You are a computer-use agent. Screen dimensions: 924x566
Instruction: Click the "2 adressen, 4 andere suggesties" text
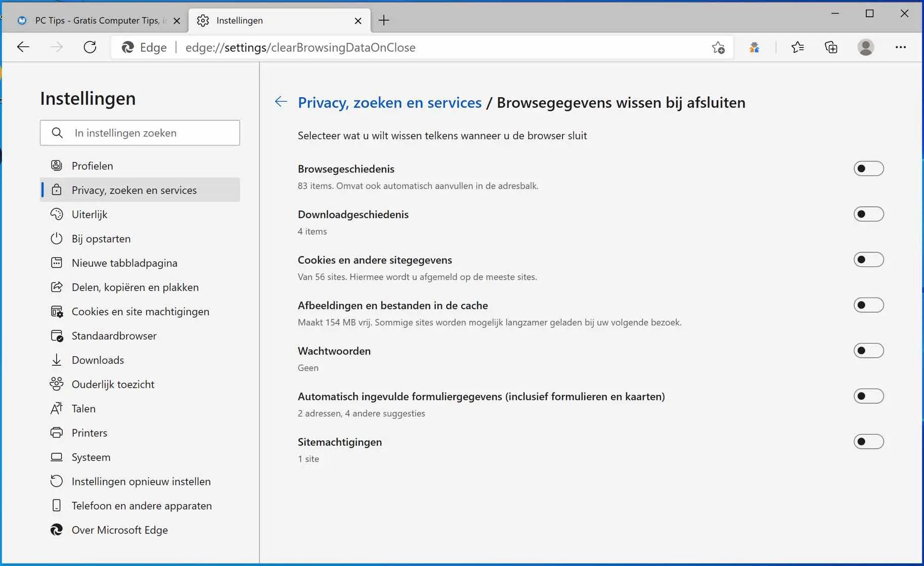click(361, 413)
